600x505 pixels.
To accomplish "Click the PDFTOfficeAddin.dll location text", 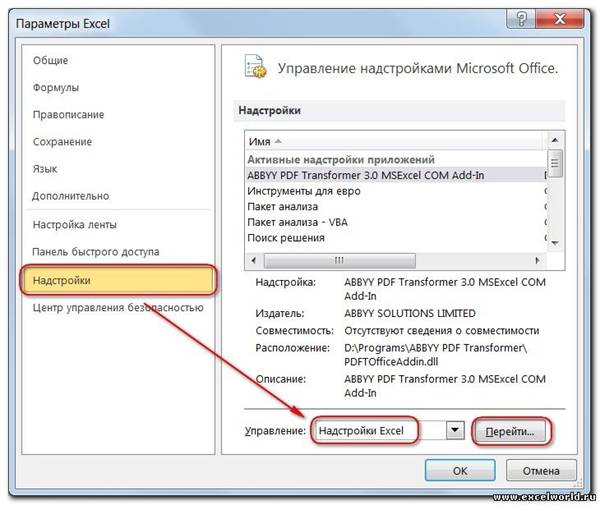I will click(x=391, y=362).
